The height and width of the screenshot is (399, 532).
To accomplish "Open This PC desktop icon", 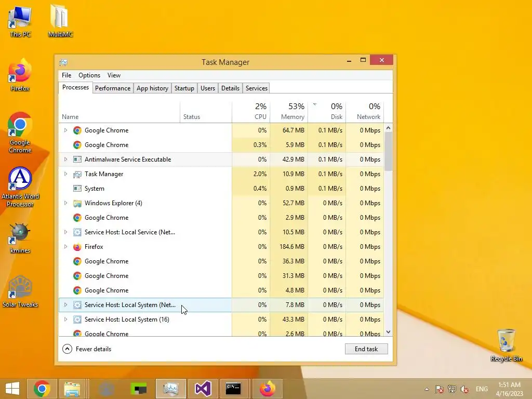I will [x=20, y=21].
